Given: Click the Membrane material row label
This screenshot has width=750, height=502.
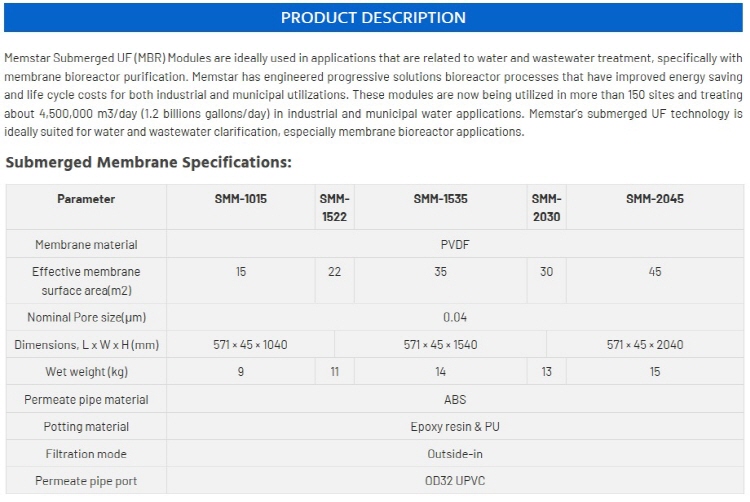Looking at the screenshot, I should (x=86, y=245).
